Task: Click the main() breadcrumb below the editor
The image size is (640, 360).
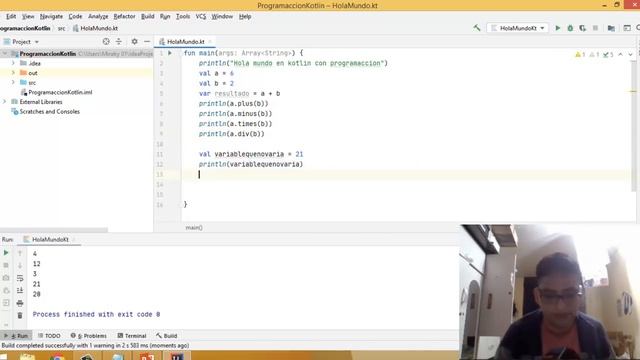Action: coord(194,227)
